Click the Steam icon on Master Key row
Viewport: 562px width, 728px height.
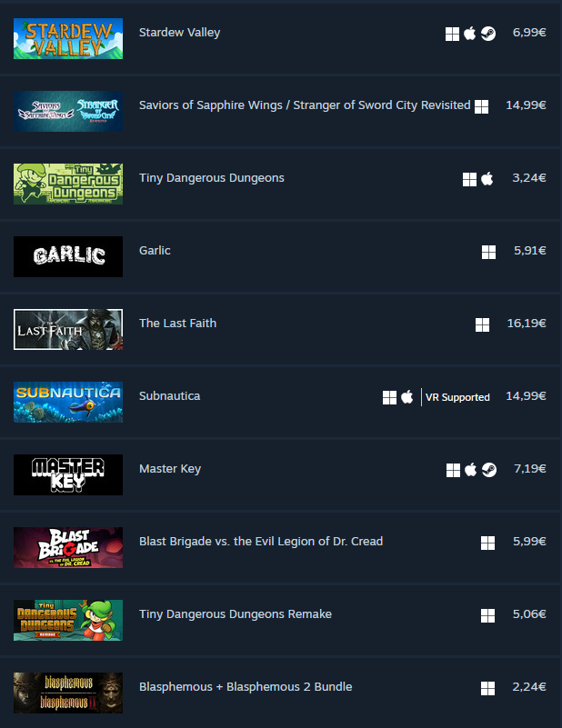pyautogui.click(x=489, y=470)
